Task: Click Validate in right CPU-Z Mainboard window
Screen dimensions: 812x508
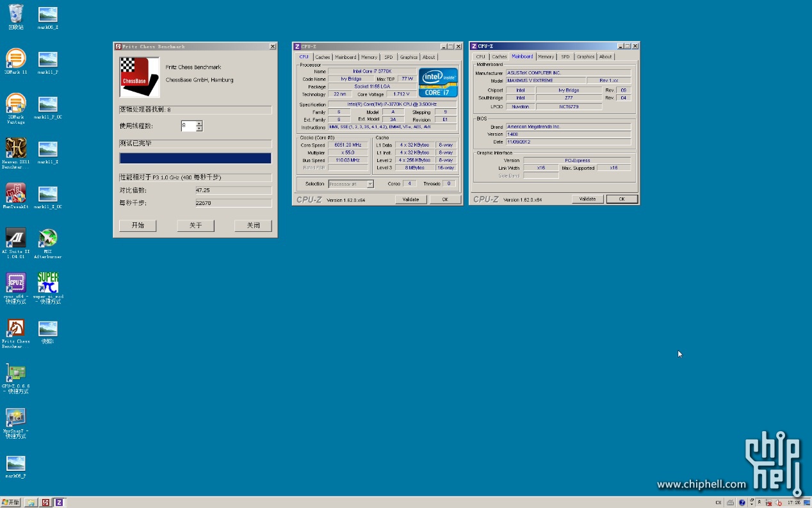Action: (x=587, y=199)
